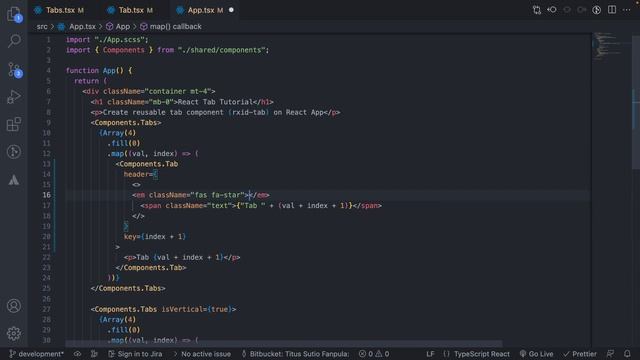This screenshot has height=360, width=640.
Task: Click the icon right of the cloud icon
Action: pyautogui.click(x=94, y=354)
